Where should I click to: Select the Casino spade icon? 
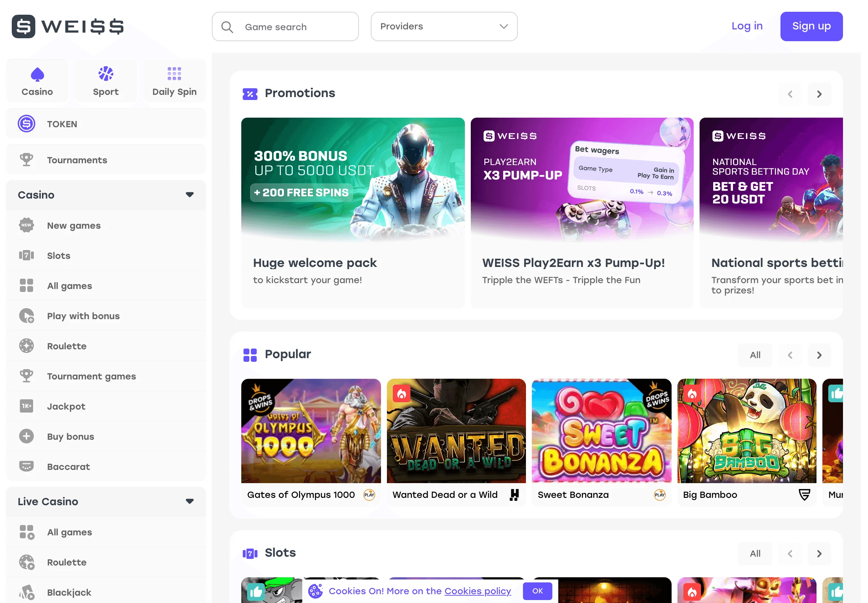(x=37, y=74)
